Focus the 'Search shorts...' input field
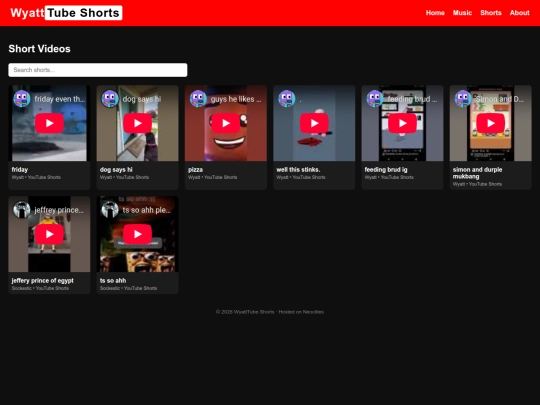This screenshot has height=405, width=540. [x=98, y=70]
